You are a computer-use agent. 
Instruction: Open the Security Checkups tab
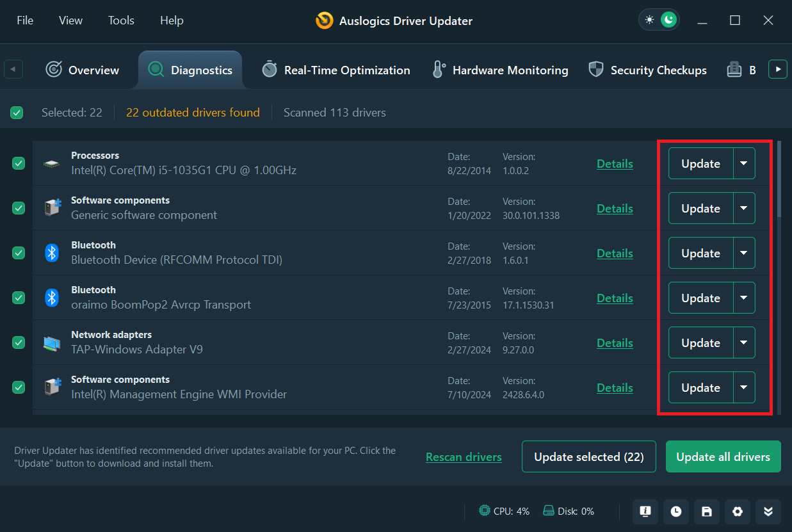647,70
